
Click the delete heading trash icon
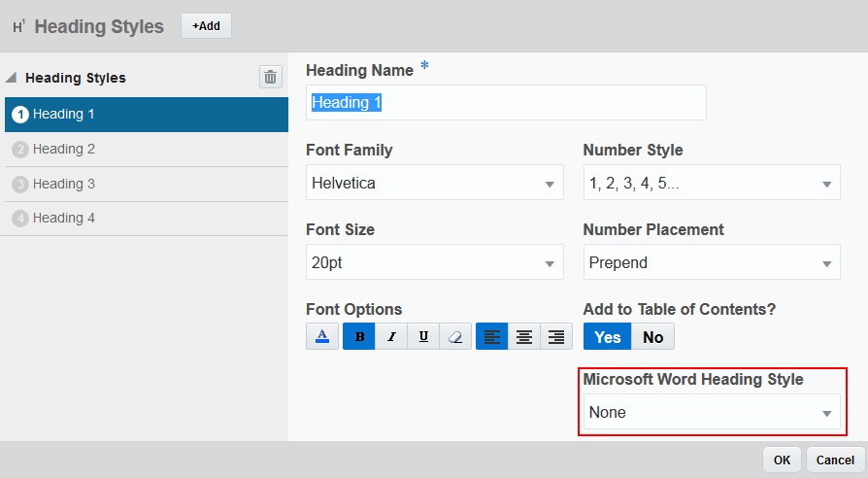(271, 78)
